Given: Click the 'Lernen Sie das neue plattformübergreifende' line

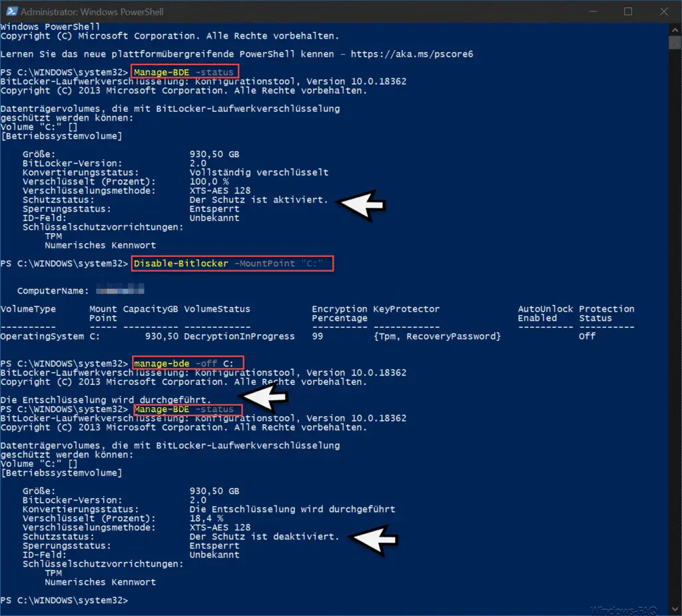Looking at the screenshot, I should pos(236,54).
